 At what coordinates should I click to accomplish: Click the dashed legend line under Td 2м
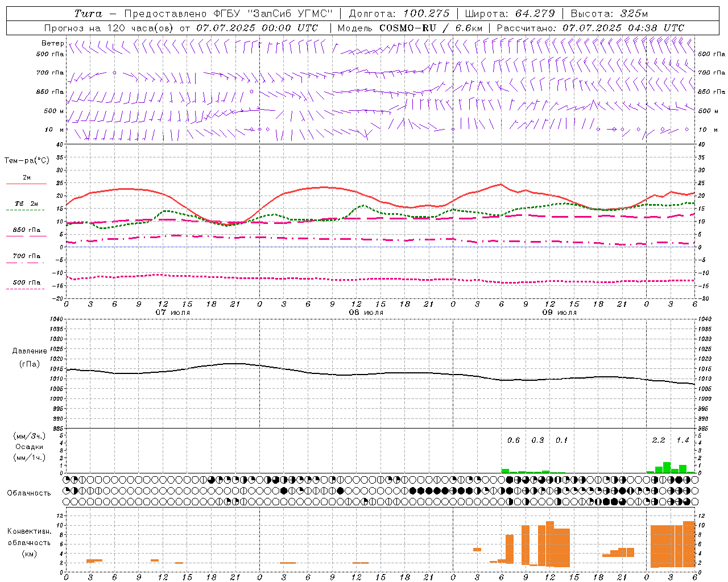click(26, 210)
